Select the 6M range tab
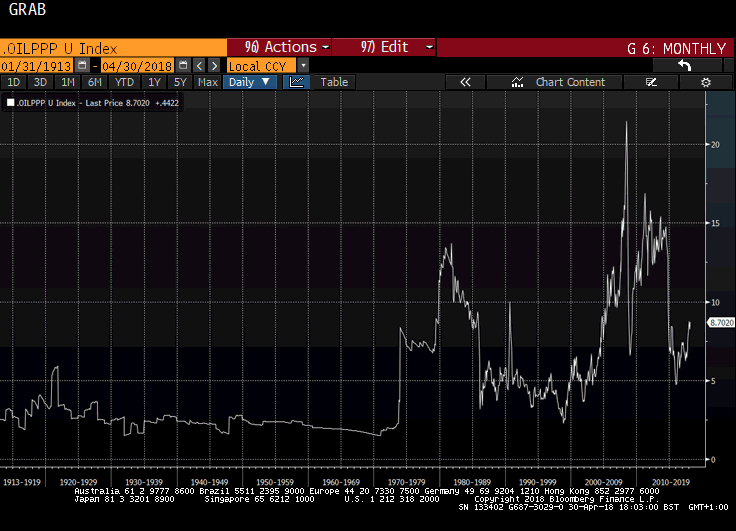The height and width of the screenshot is (531, 736). [95, 82]
